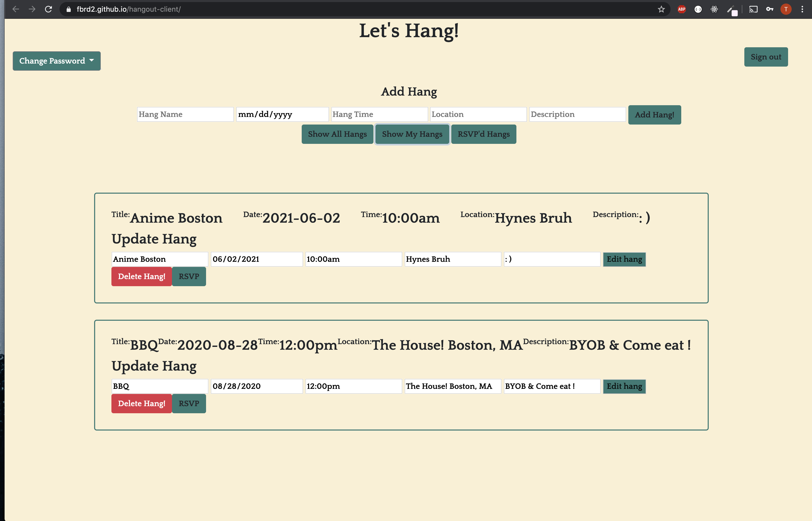Open the JSON viewer extension icon
This screenshot has width=812, height=521.
[x=698, y=9]
